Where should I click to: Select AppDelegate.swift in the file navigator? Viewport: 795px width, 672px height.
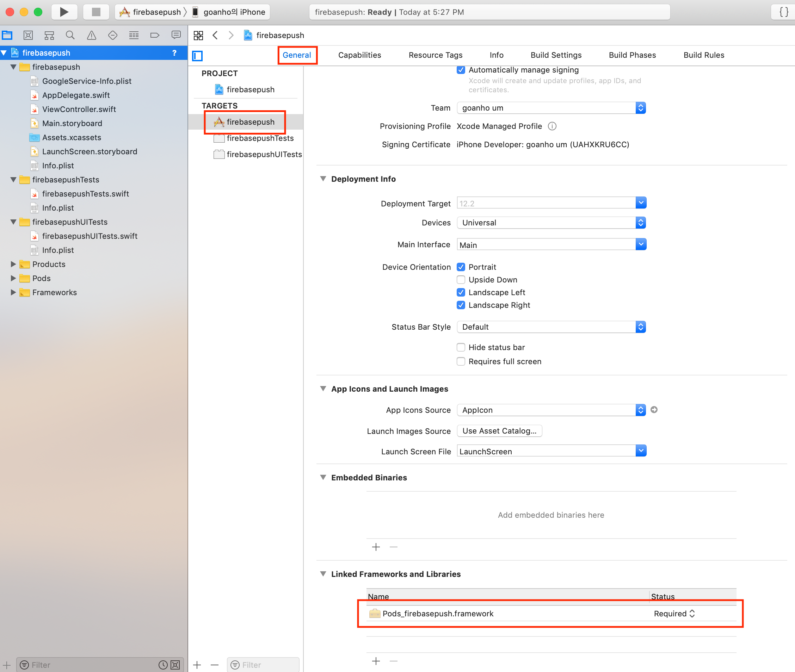coord(76,95)
